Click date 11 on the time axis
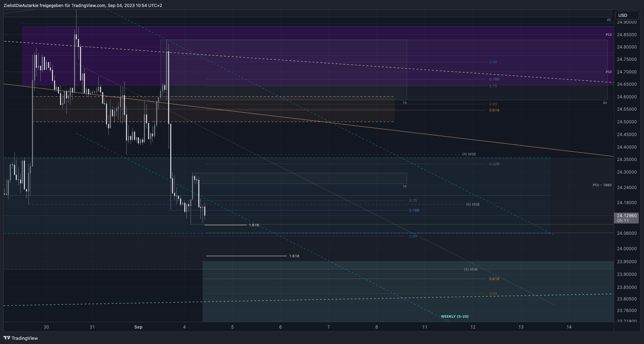The width and height of the screenshot is (644, 344). pos(425,327)
